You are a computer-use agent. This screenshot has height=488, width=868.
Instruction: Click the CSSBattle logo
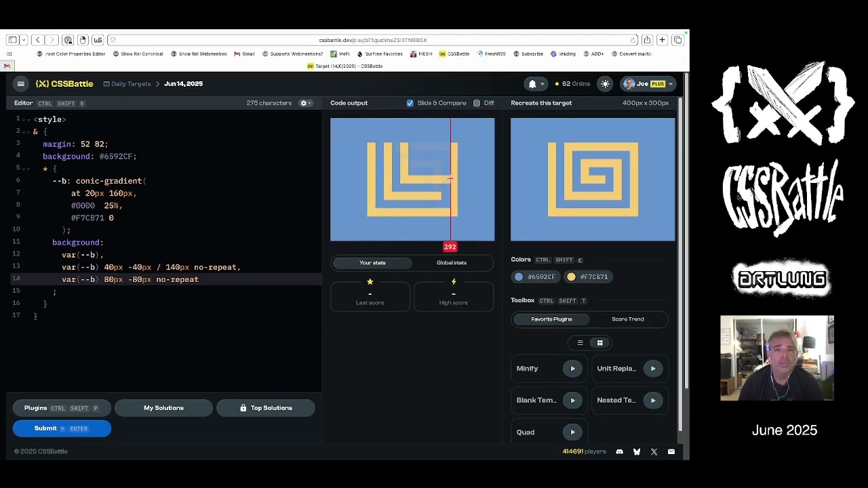click(64, 84)
